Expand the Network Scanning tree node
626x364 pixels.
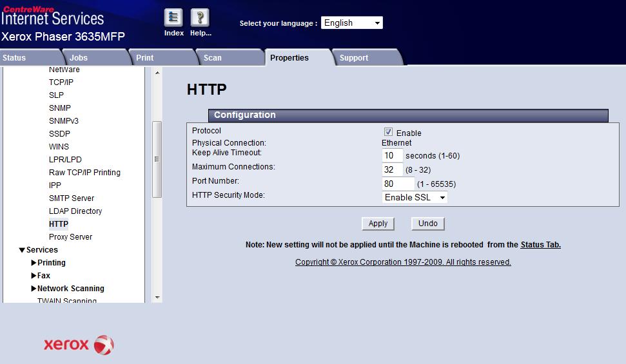pos(34,288)
